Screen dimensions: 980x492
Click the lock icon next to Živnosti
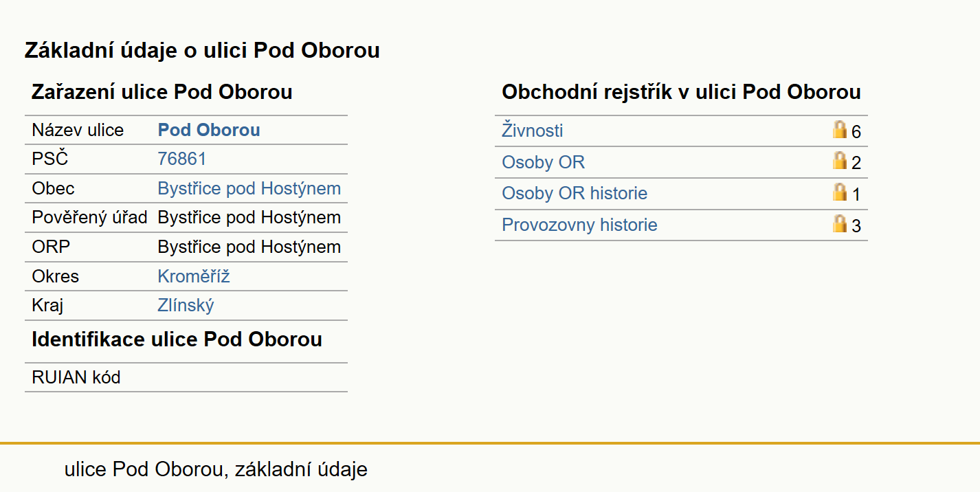click(839, 129)
